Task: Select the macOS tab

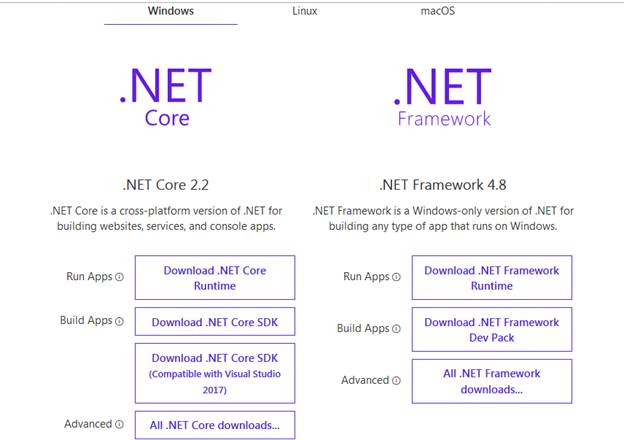Action: [x=438, y=11]
